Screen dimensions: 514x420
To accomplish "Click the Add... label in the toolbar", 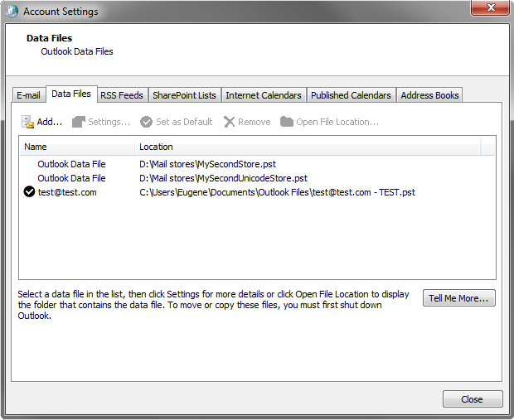I will [50, 122].
